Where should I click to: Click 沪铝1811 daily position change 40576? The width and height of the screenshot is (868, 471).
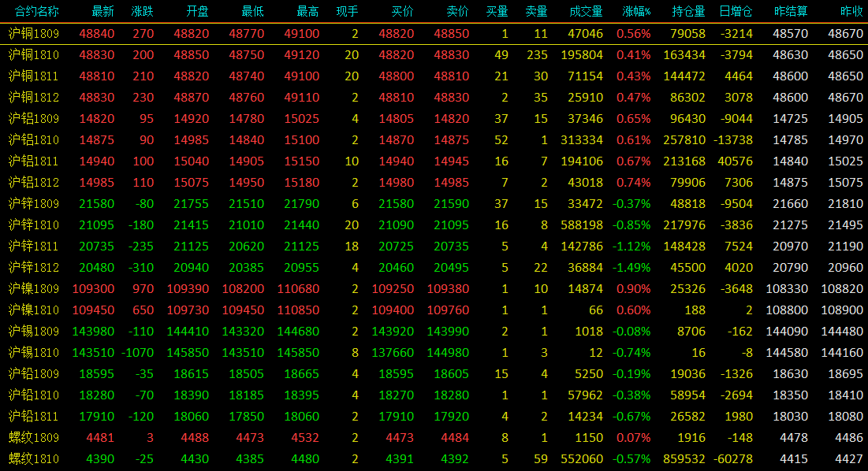[735, 161]
